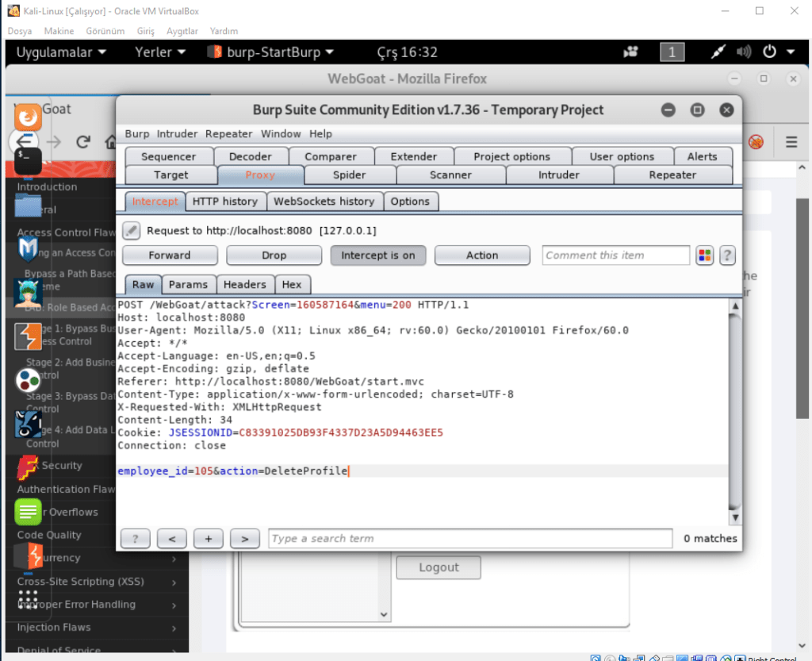Open the Firefox hamburger menu

coord(791,142)
